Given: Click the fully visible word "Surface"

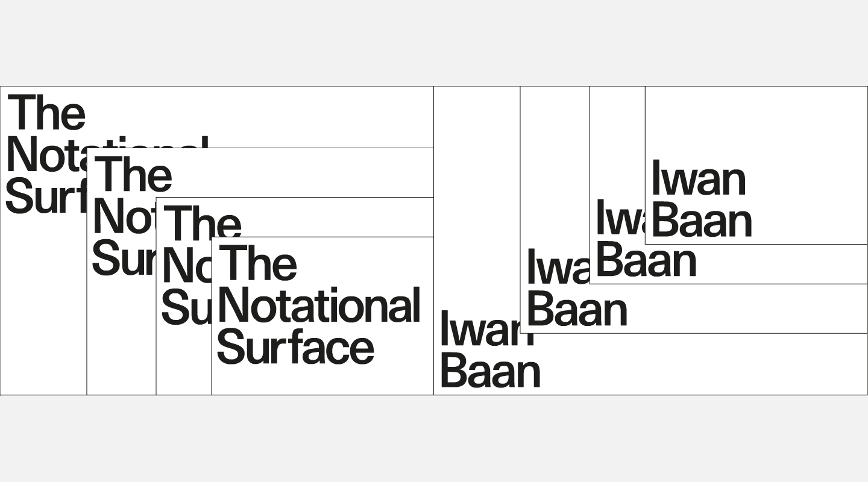Looking at the screenshot, I should tap(295, 348).
